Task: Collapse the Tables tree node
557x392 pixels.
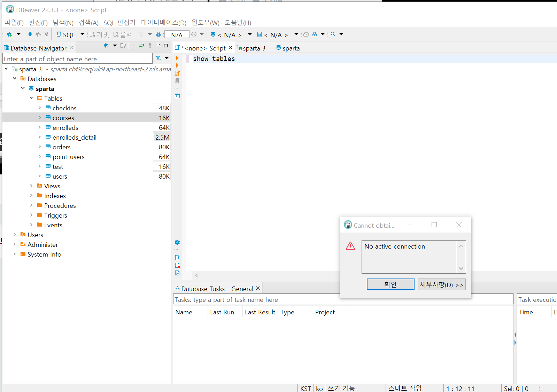Action: click(31, 98)
